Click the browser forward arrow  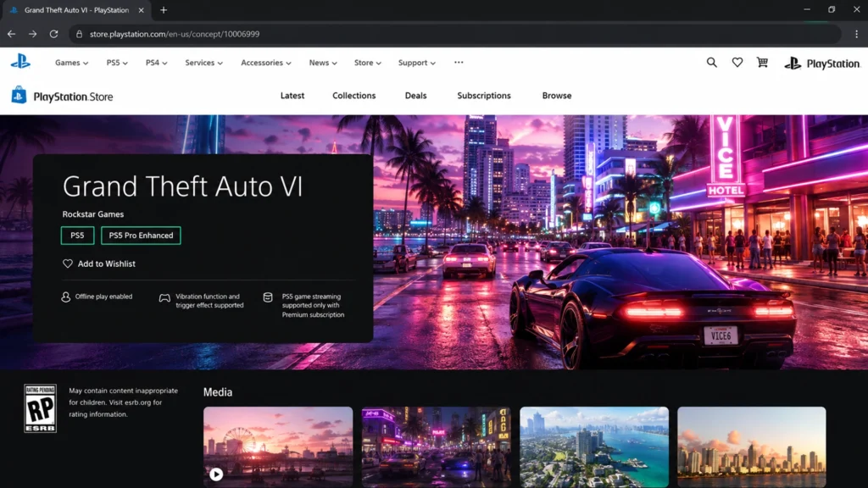[33, 34]
